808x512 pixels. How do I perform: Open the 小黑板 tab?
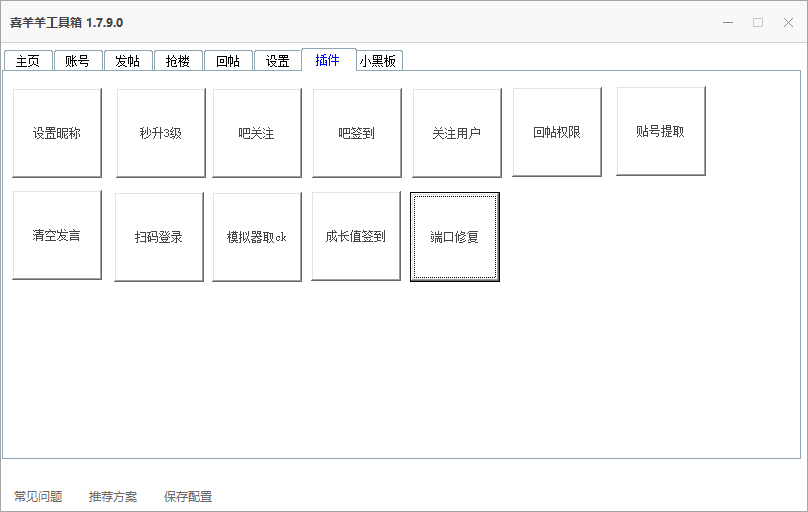pos(379,61)
